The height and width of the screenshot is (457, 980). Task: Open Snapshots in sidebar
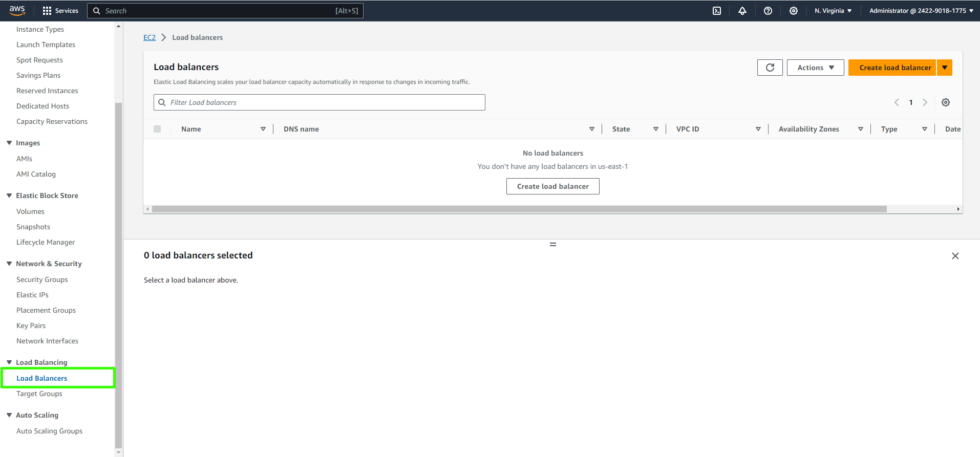click(33, 227)
